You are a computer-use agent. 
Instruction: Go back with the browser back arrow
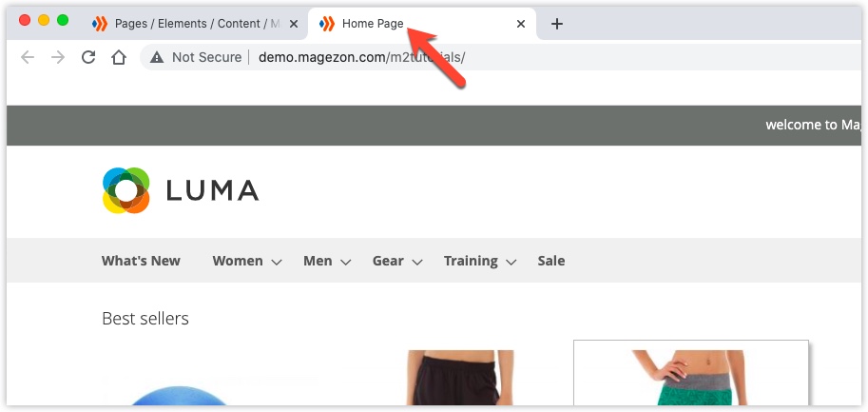28,57
